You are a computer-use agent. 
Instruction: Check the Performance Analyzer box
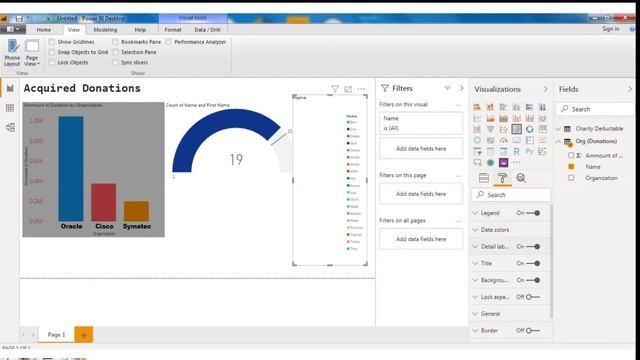click(168, 42)
